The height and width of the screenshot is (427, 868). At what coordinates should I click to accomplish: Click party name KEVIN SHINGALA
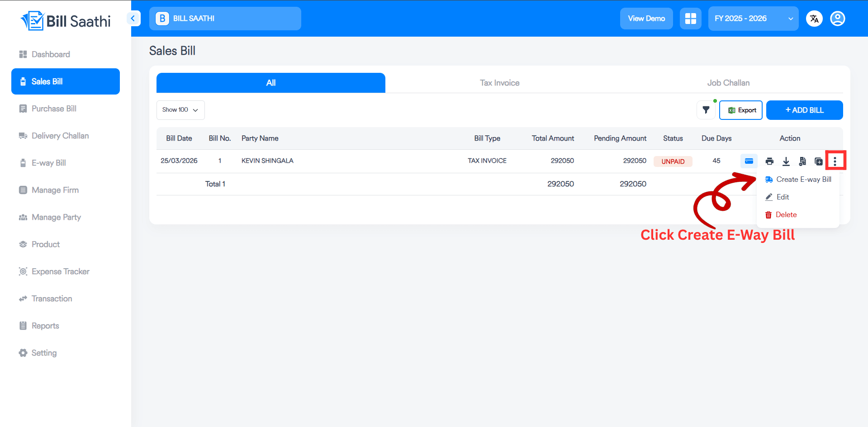[267, 161]
